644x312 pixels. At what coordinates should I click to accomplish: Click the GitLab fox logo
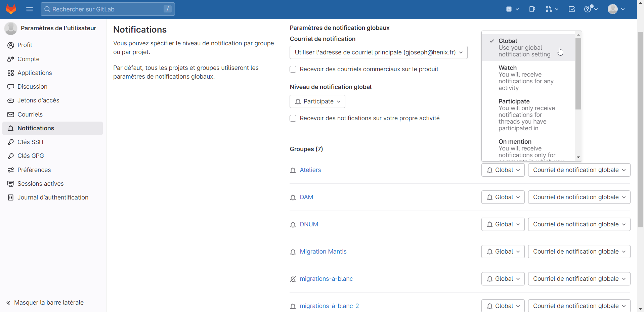pyautogui.click(x=11, y=9)
